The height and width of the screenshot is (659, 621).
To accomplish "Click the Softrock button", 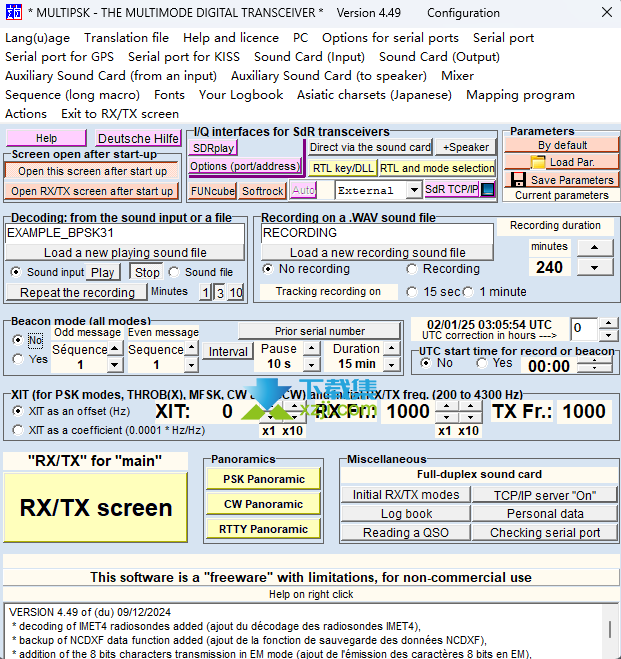I will [x=263, y=191].
